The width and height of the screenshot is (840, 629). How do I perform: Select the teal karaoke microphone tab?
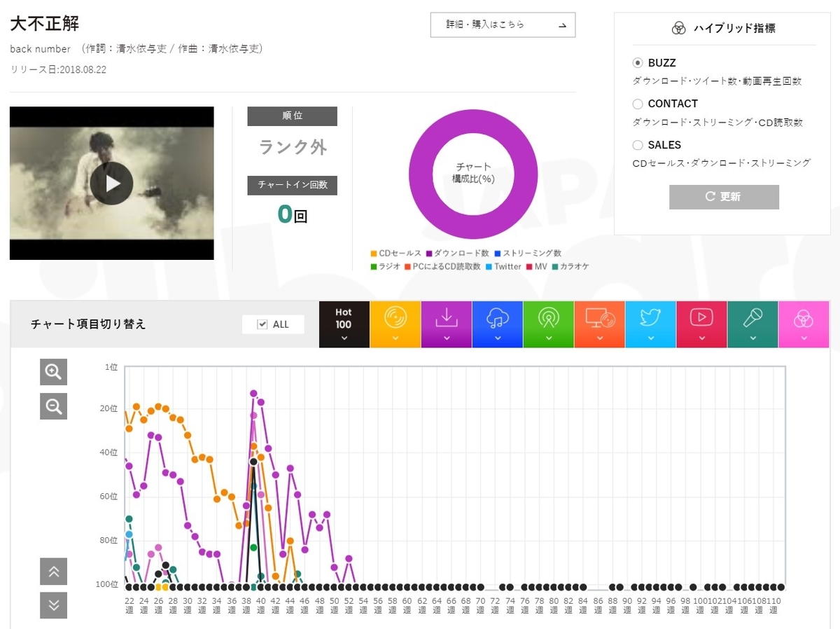click(752, 324)
